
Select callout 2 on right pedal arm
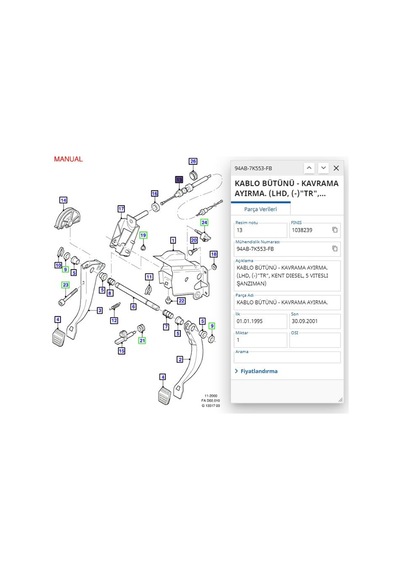[x=180, y=360]
